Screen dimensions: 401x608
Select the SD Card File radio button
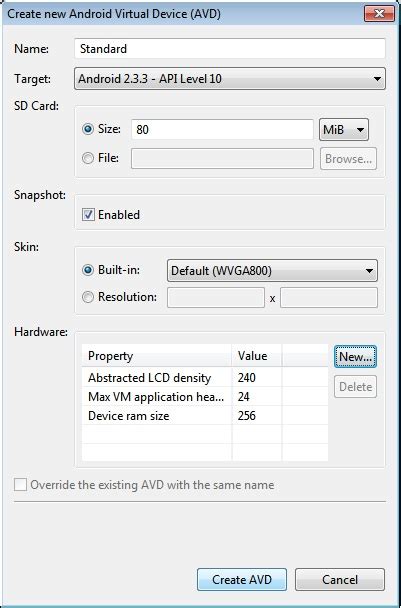tap(88, 158)
